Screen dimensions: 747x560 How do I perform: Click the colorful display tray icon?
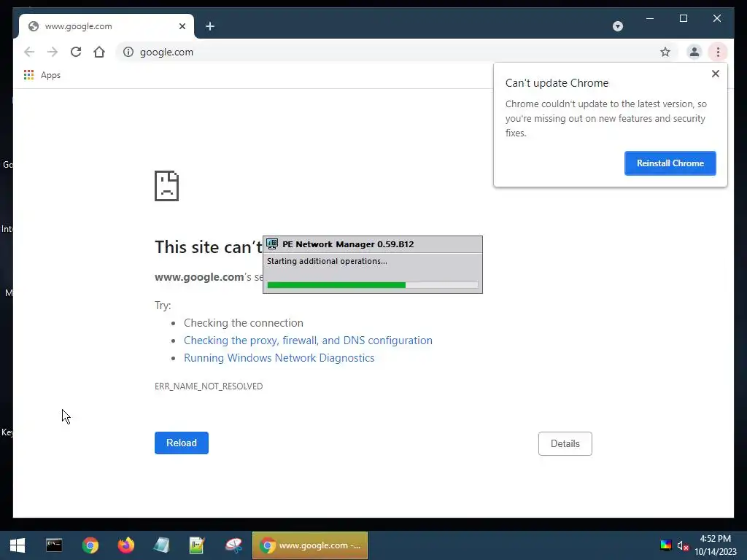point(666,545)
